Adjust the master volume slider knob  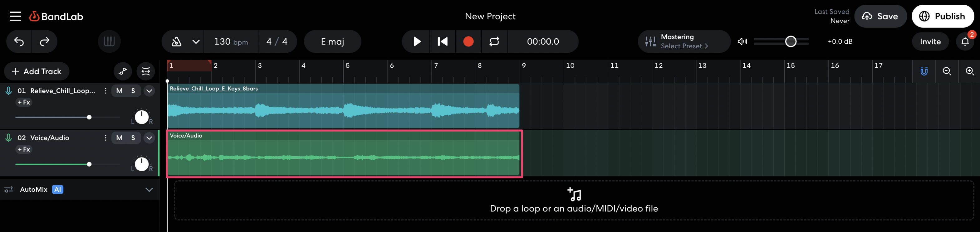791,41
